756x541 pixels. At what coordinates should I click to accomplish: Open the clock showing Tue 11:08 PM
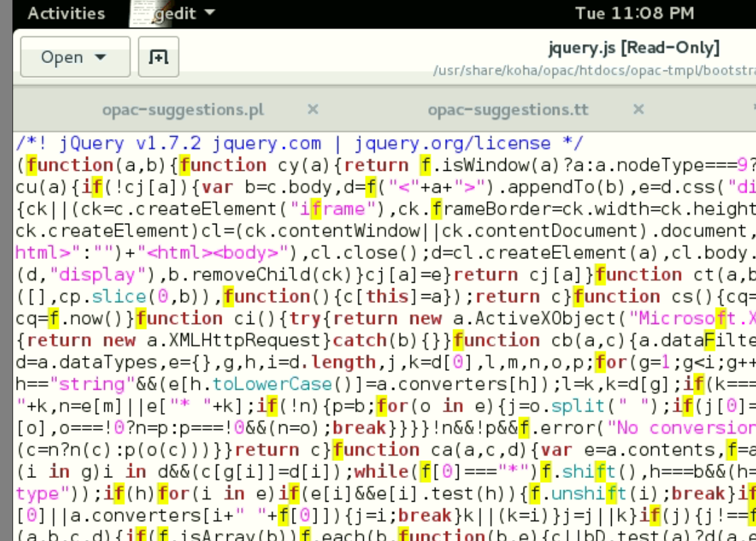634,14
